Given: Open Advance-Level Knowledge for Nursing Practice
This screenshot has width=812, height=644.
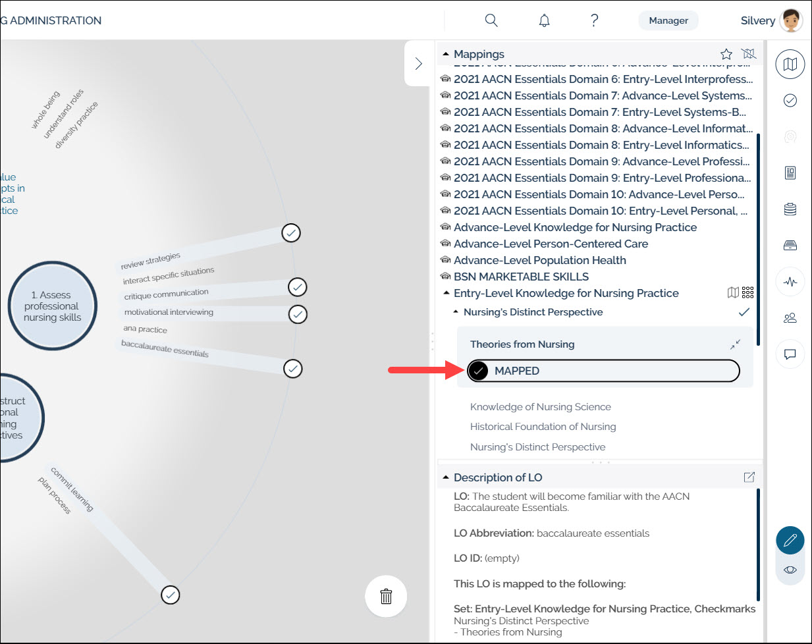Looking at the screenshot, I should click(x=575, y=227).
